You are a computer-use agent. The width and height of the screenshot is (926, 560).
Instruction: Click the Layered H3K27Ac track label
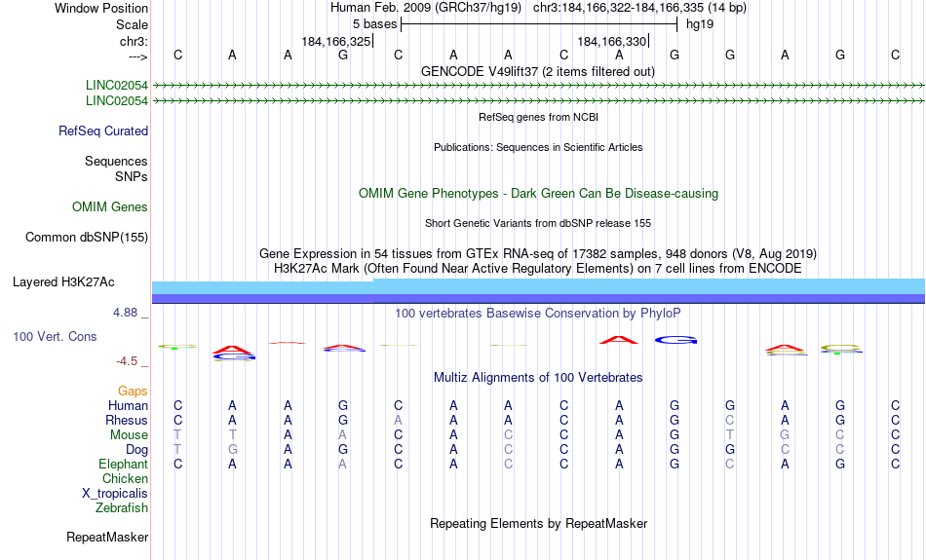[63, 282]
